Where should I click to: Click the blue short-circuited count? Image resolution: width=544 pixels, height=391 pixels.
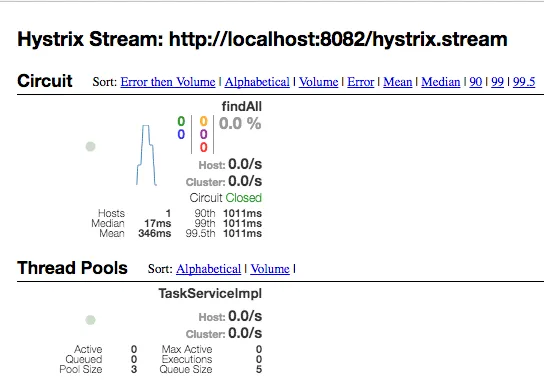pos(181,135)
